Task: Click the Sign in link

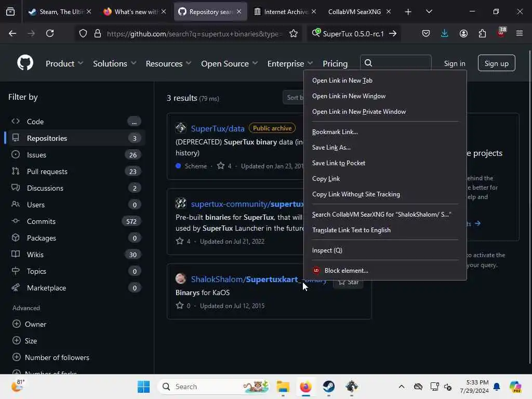Action: coord(454,63)
